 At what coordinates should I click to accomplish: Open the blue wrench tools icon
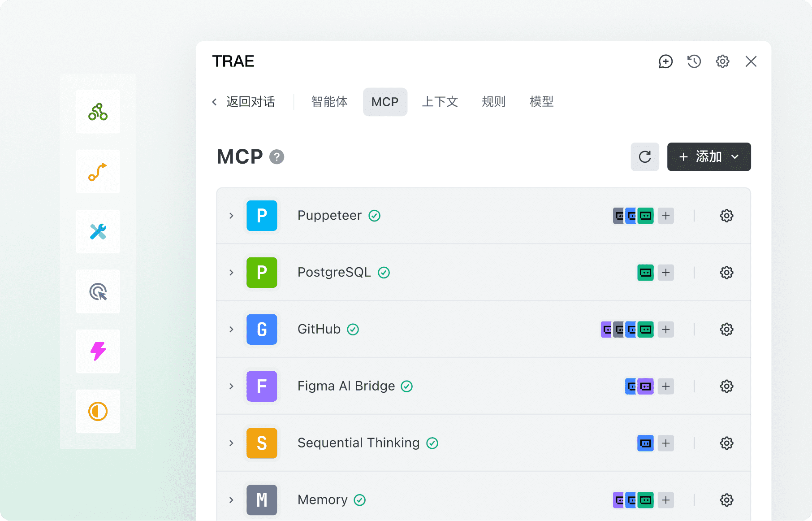[x=98, y=232]
